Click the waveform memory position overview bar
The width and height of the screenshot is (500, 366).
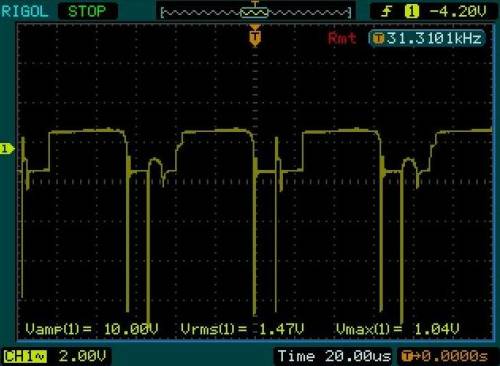pos(256,13)
